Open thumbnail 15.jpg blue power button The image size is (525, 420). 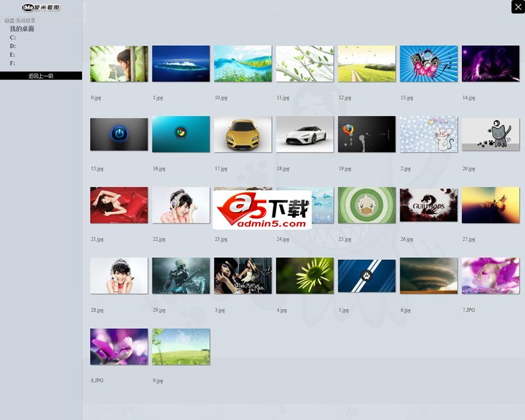pos(119,135)
